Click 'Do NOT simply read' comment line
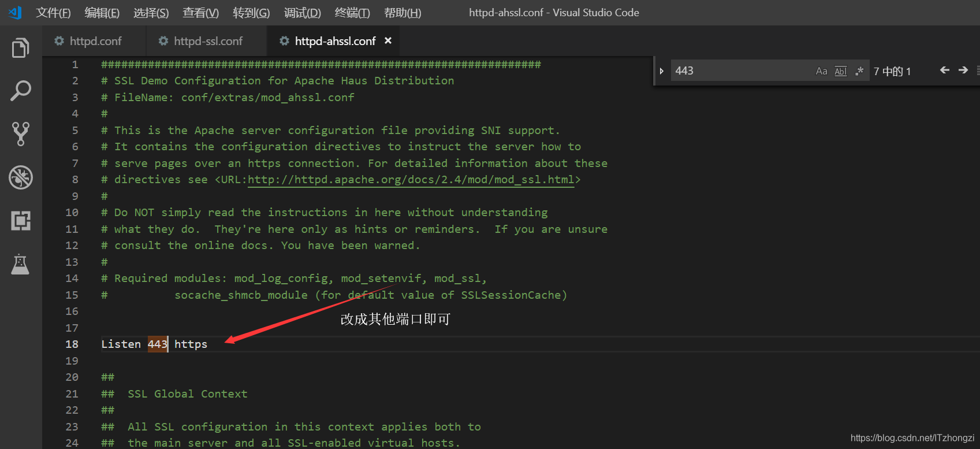980x449 pixels. [x=325, y=213]
